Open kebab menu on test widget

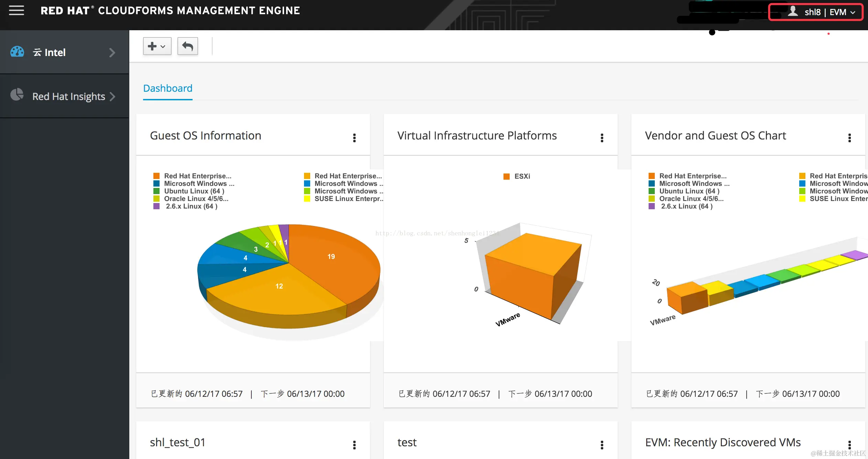[x=602, y=445]
